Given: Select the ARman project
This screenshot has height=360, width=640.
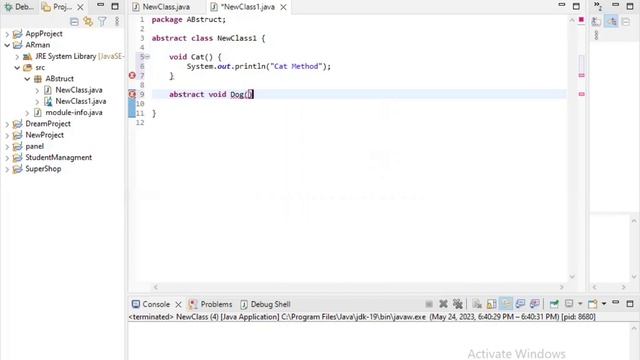Looking at the screenshot, I should (38, 45).
